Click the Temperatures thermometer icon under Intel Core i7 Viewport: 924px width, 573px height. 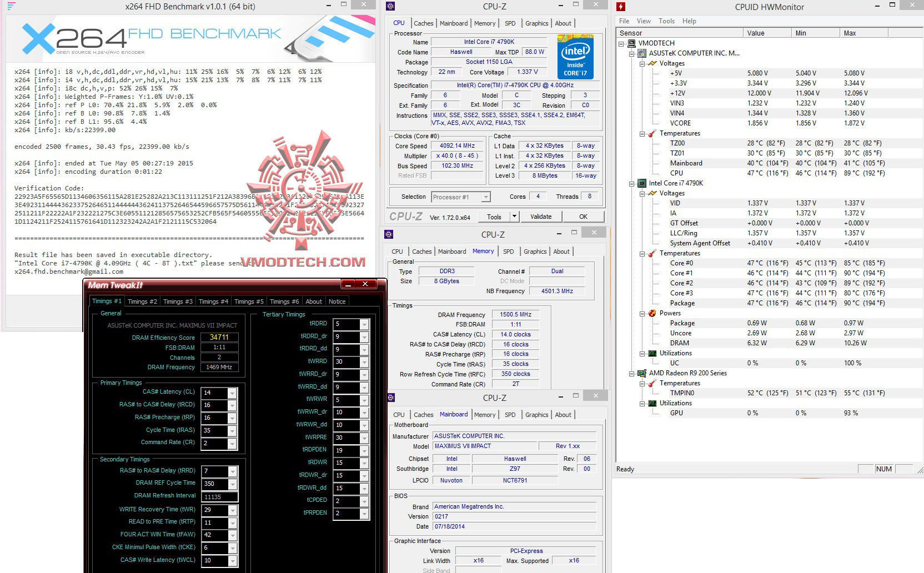point(653,253)
